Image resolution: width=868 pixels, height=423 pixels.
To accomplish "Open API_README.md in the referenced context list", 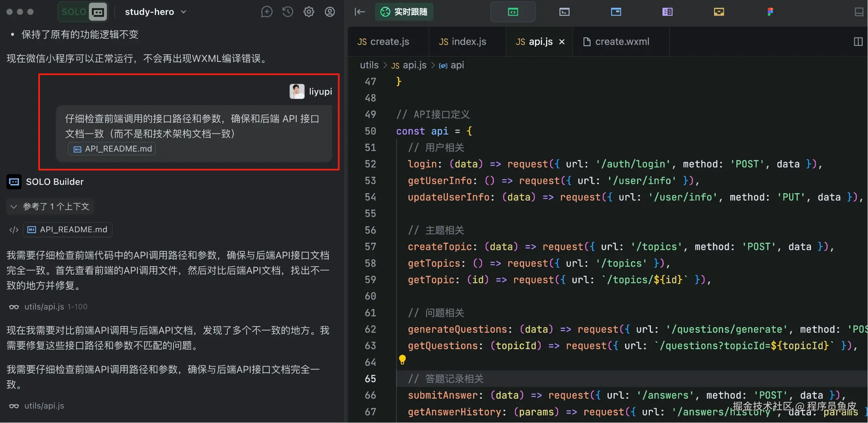I will 67,230.
